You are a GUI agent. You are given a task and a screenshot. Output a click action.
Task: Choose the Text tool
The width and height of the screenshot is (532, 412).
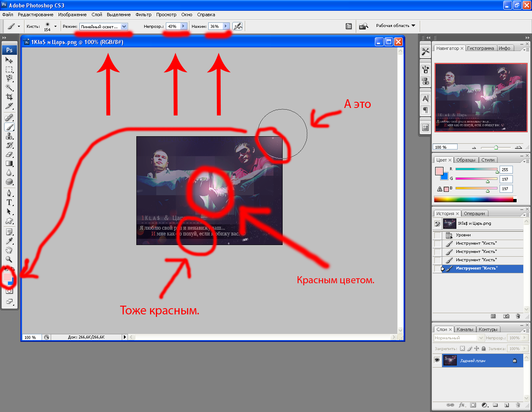click(x=9, y=202)
